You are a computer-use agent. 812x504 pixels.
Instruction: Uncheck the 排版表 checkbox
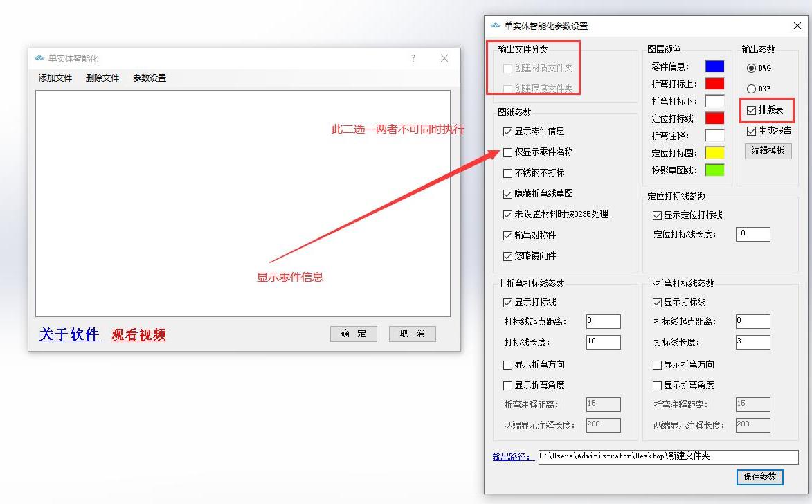pos(752,110)
